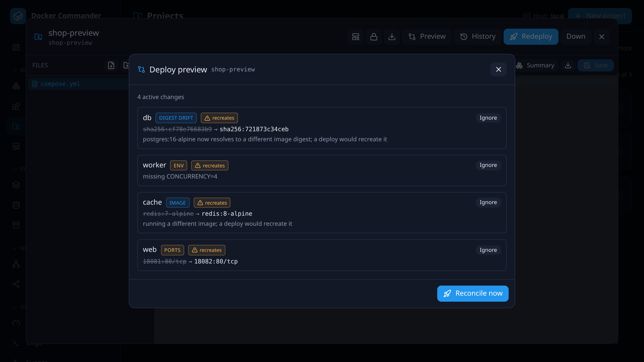The width and height of the screenshot is (644, 362).
Task: Open the networks icon in sidebar
Action: 16,264
